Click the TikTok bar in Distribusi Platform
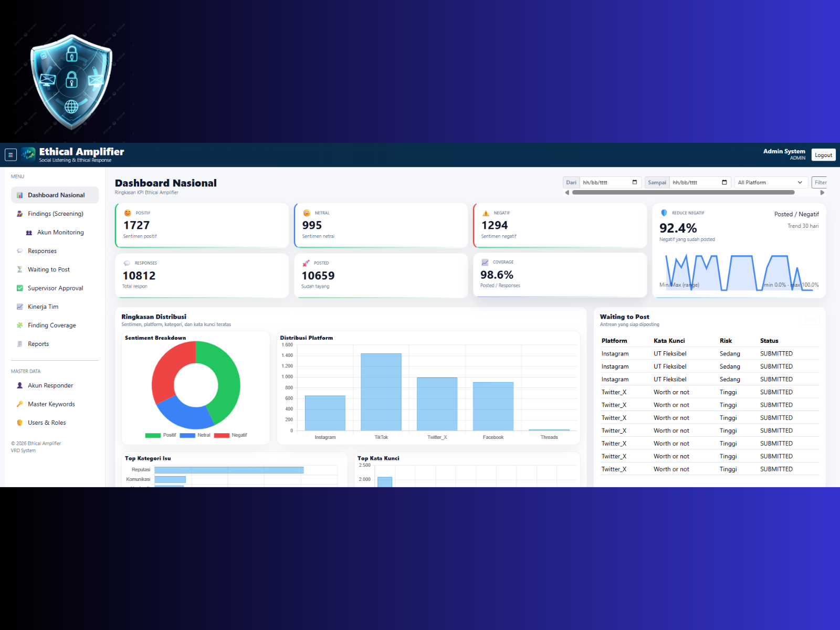 [381, 392]
